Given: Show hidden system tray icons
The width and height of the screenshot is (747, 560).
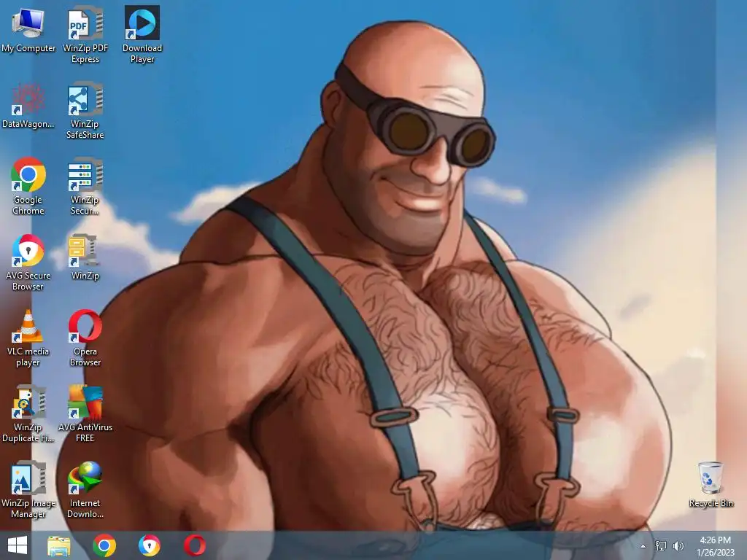Looking at the screenshot, I should pyautogui.click(x=643, y=545).
